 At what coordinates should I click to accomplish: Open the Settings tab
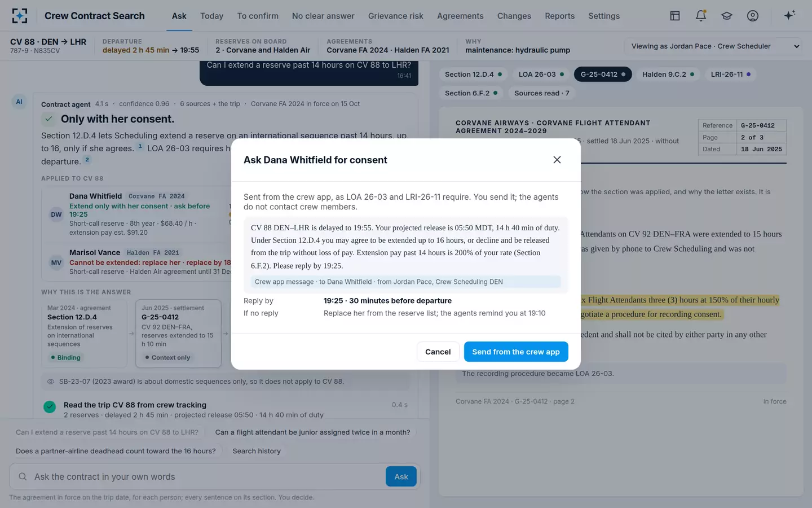(604, 16)
